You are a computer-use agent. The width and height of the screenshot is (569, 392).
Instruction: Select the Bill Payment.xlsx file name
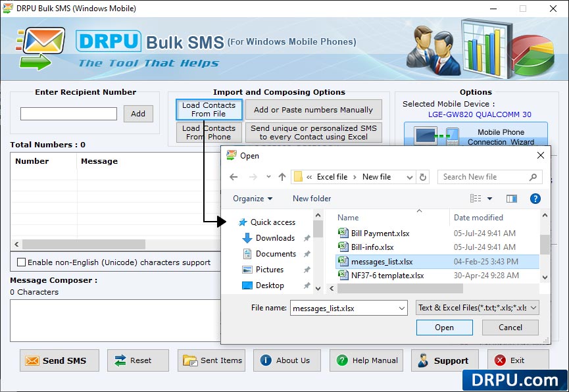(380, 233)
